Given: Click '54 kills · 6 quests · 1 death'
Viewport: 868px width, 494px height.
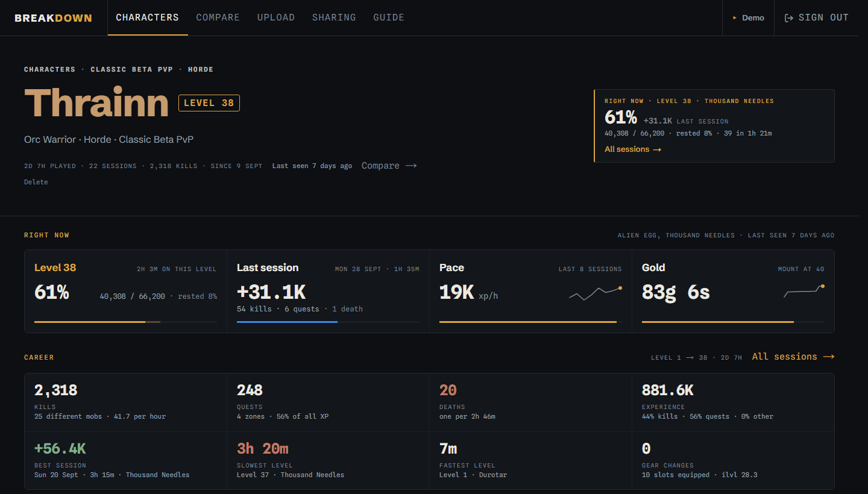Looking at the screenshot, I should [300, 309].
